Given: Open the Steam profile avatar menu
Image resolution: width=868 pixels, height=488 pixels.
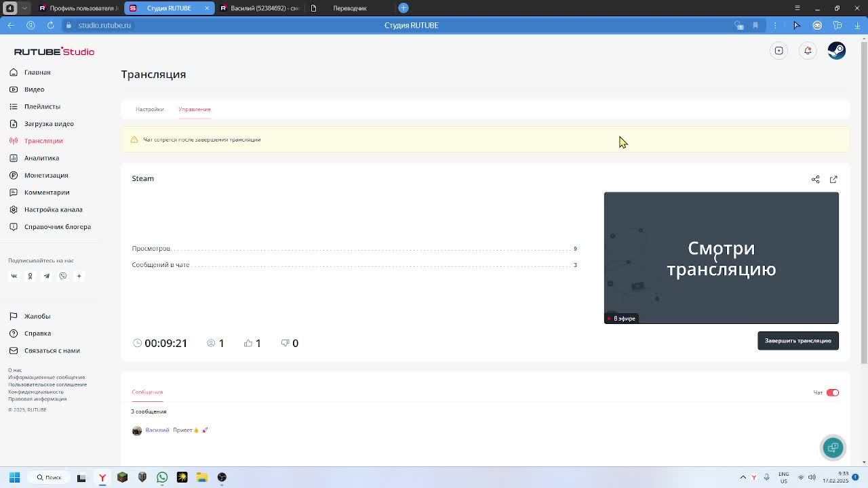Looking at the screenshot, I should [x=837, y=51].
